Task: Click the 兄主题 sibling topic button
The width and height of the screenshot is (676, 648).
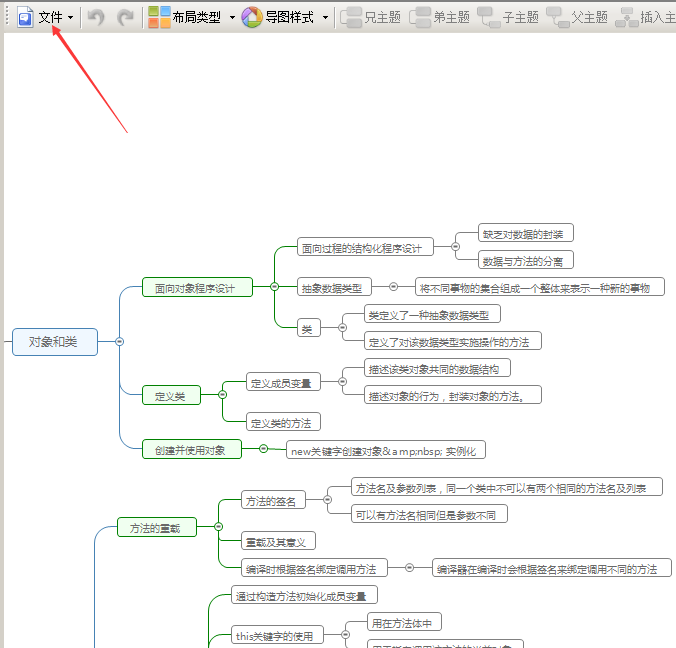Action: click(371, 17)
